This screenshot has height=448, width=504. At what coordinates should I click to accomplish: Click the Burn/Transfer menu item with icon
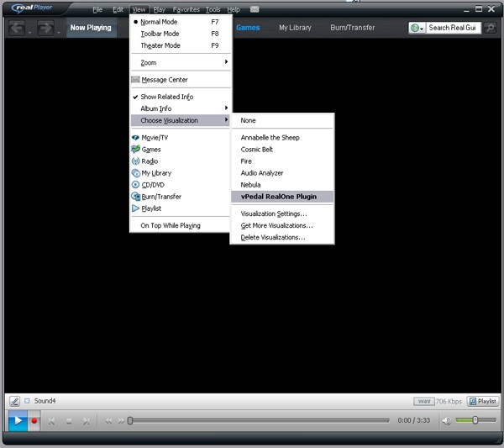(181, 197)
